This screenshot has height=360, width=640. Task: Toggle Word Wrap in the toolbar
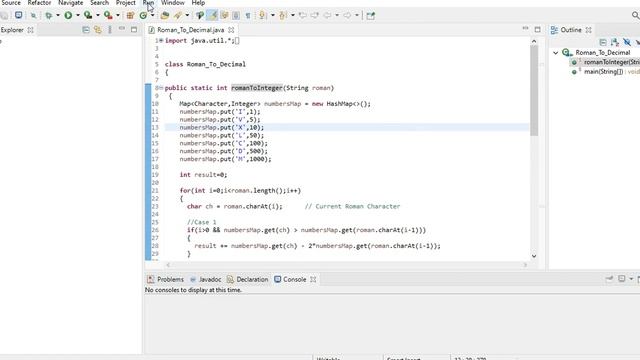(224, 16)
